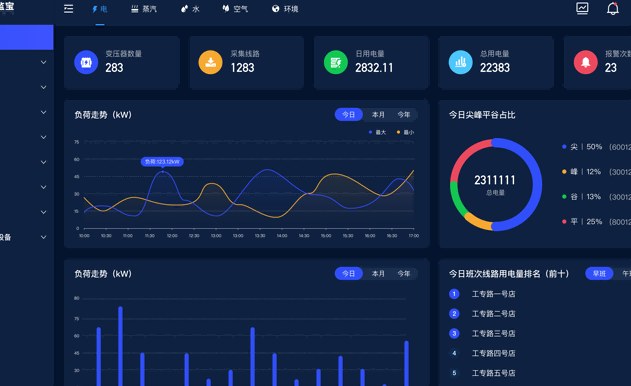Screen dimensions: 631x386
Task: Click the blue transformer count icon
Action: pos(86,62)
